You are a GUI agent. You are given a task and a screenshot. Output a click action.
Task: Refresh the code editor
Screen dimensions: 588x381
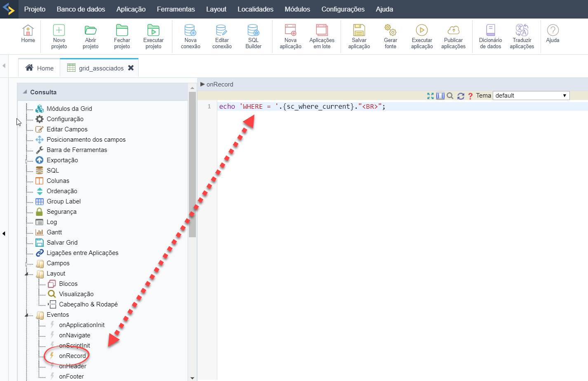point(461,96)
